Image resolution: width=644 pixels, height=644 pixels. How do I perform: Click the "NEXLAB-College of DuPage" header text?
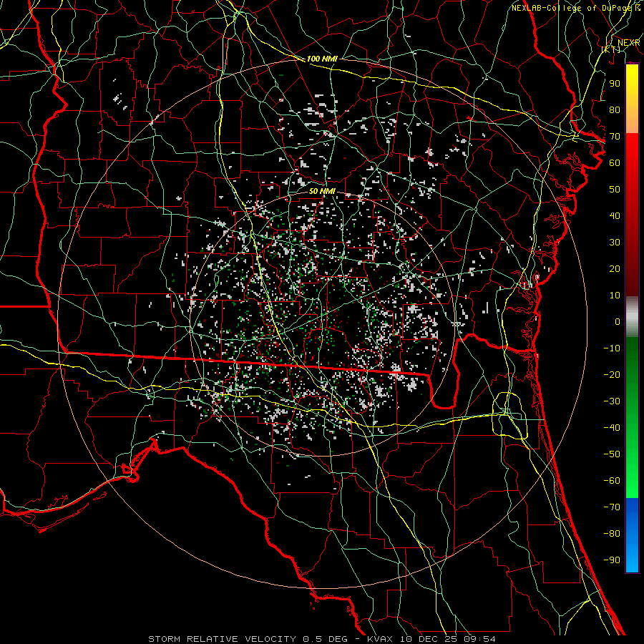coord(571,8)
